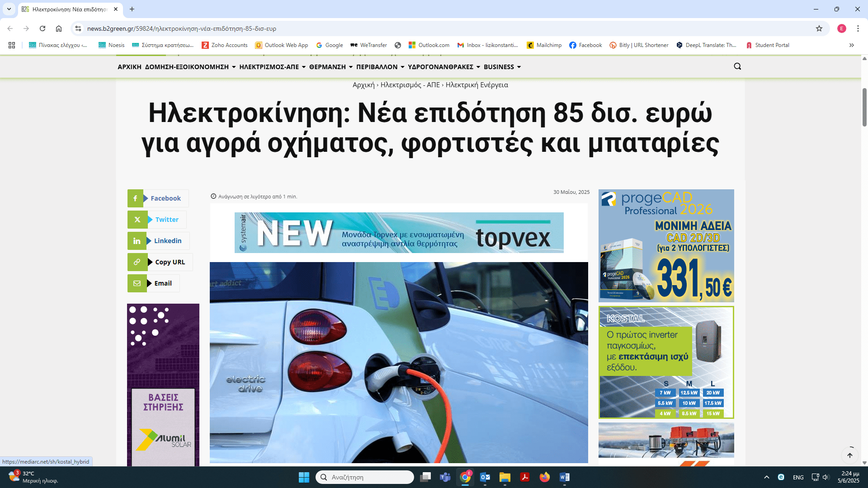This screenshot has width=868, height=488.
Task: Expand the ΗΛΕΚΤΡΙΣΜΟΣ-ΑΠΕ menu
Action: coord(272,67)
